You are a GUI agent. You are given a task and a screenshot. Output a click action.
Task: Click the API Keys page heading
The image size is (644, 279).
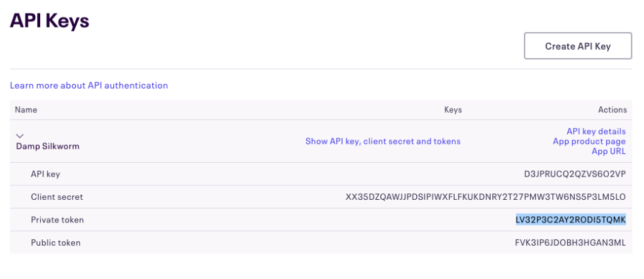pyautogui.click(x=50, y=21)
